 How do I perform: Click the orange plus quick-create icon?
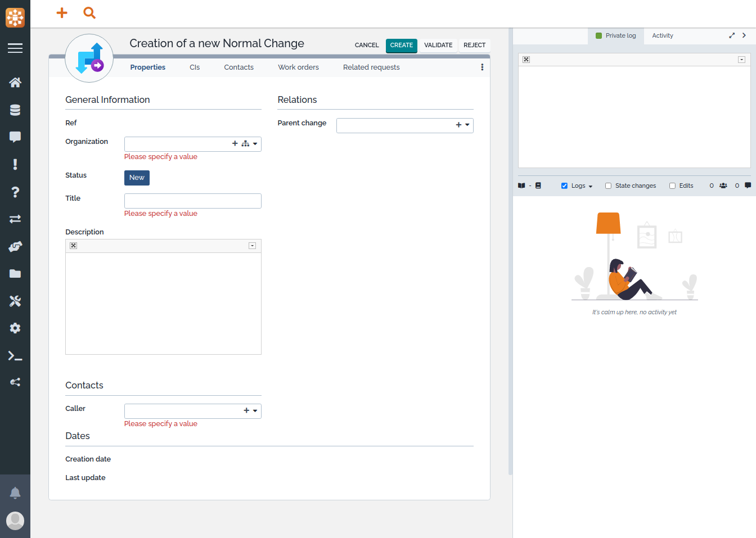pyautogui.click(x=62, y=12)
